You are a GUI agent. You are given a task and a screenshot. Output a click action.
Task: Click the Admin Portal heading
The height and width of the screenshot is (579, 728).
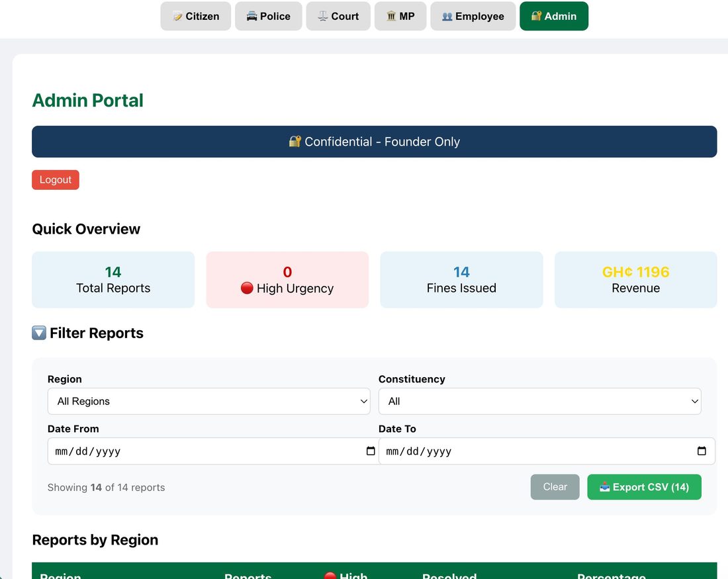click(88, 101)
